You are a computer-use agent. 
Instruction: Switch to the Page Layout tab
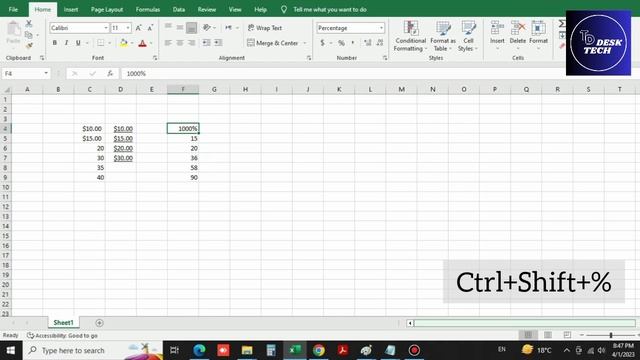107,9
